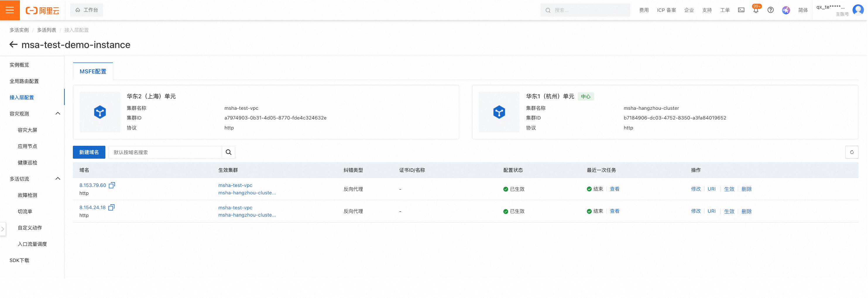Open msha-hangzhou-cluste... in 8.153.79.60 row
The image size is (868, 298).
(x=247, y=193)
